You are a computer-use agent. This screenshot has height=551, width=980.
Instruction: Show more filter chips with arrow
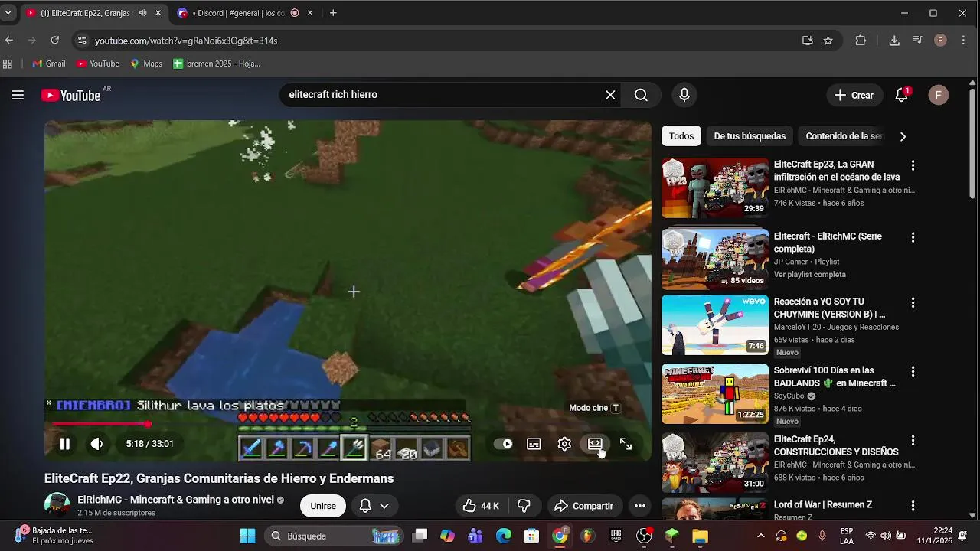[903, 136]
